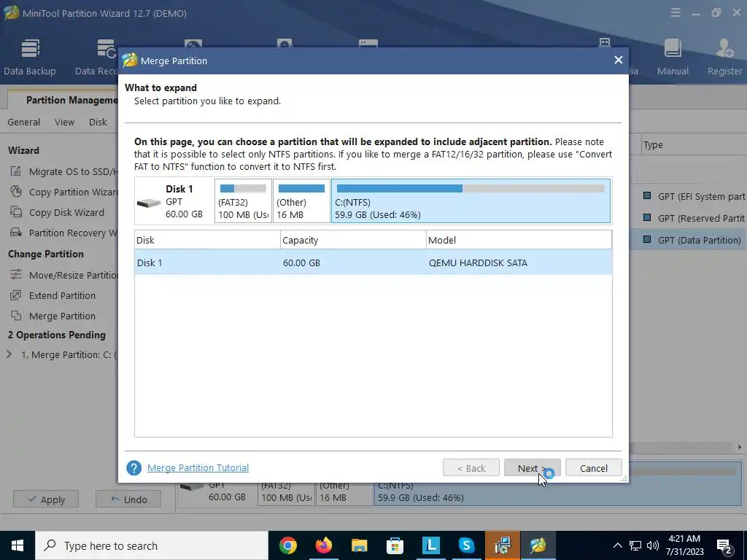Click the help question mark icon
This screenshot has width=747, height=560.
point(134,467)
